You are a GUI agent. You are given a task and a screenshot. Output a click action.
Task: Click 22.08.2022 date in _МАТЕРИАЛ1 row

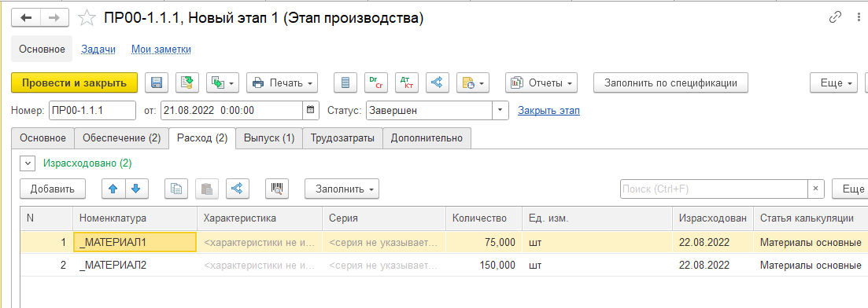(713, 242)
